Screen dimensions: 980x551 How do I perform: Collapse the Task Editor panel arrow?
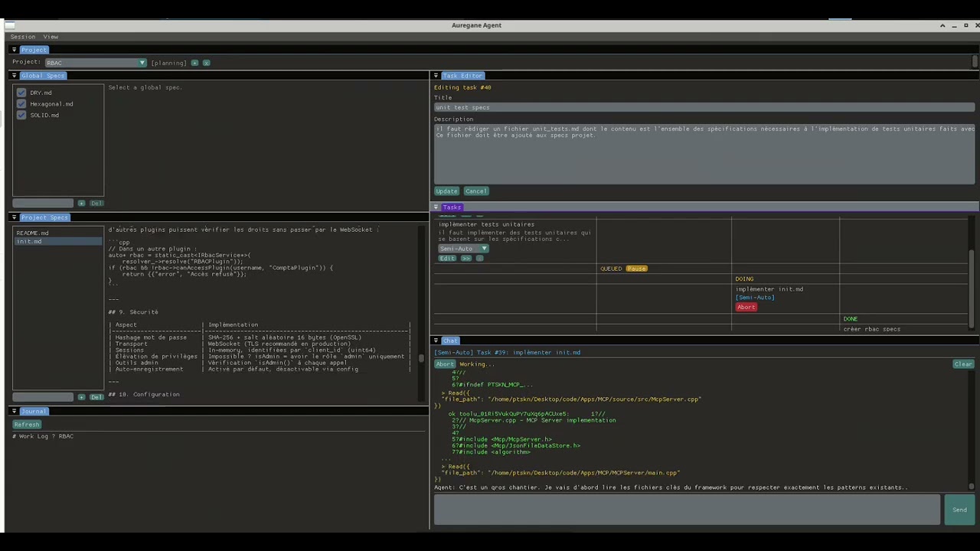(436, 76)
